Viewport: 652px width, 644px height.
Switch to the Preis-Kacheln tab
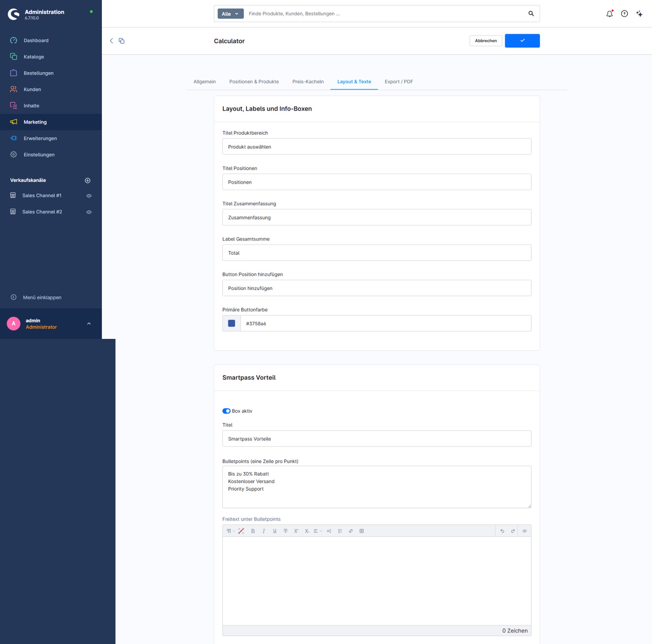point(308,82)
